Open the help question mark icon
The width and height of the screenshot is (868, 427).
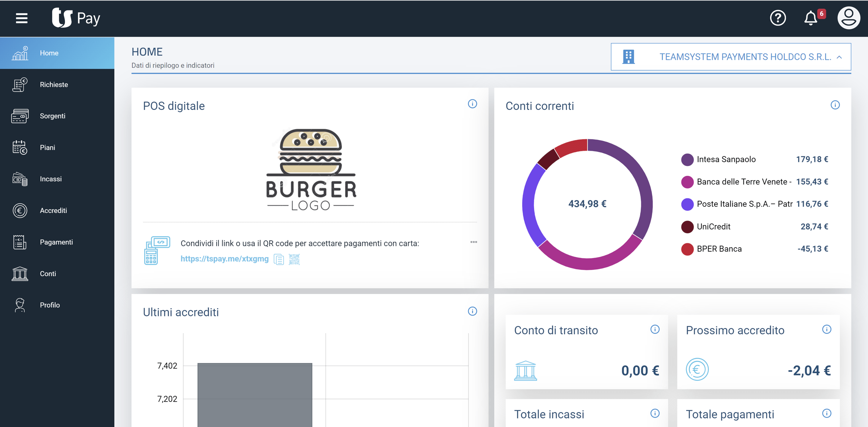click(x=778, y=18)
